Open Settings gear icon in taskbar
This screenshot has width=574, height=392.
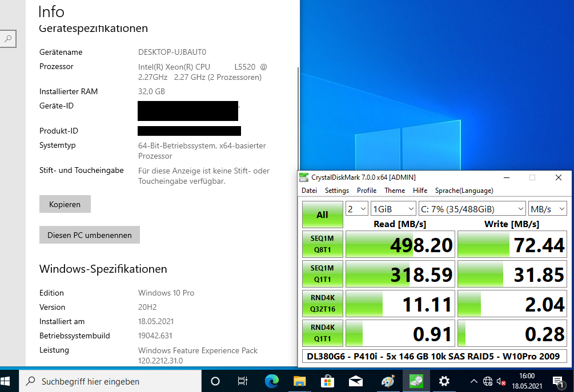coord(444,381)
